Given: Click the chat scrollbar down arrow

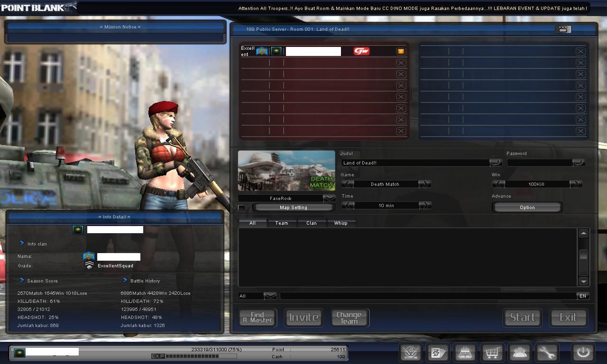Looking at the screenshot, I should click(583, 281).
